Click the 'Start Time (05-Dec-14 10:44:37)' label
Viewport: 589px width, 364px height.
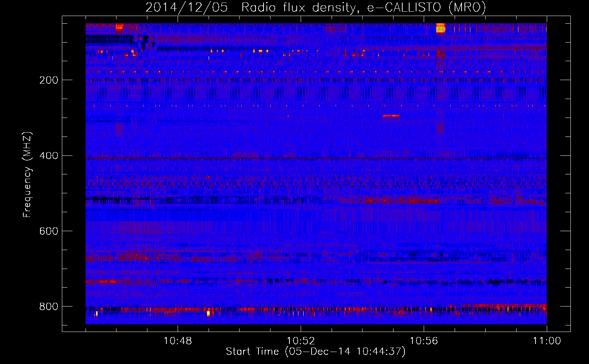[x=316, y=352]
